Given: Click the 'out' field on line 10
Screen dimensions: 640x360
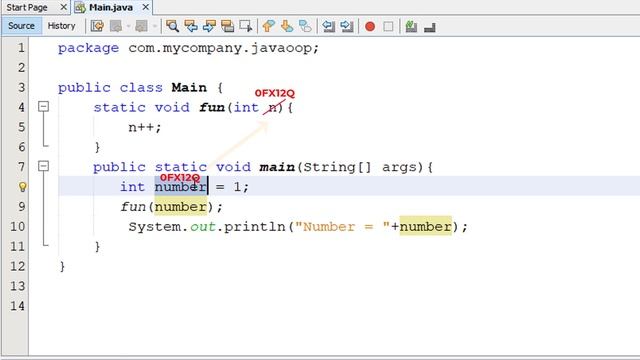Looking at the screenshot, I should pyautogui.click(x=203, y=227).
